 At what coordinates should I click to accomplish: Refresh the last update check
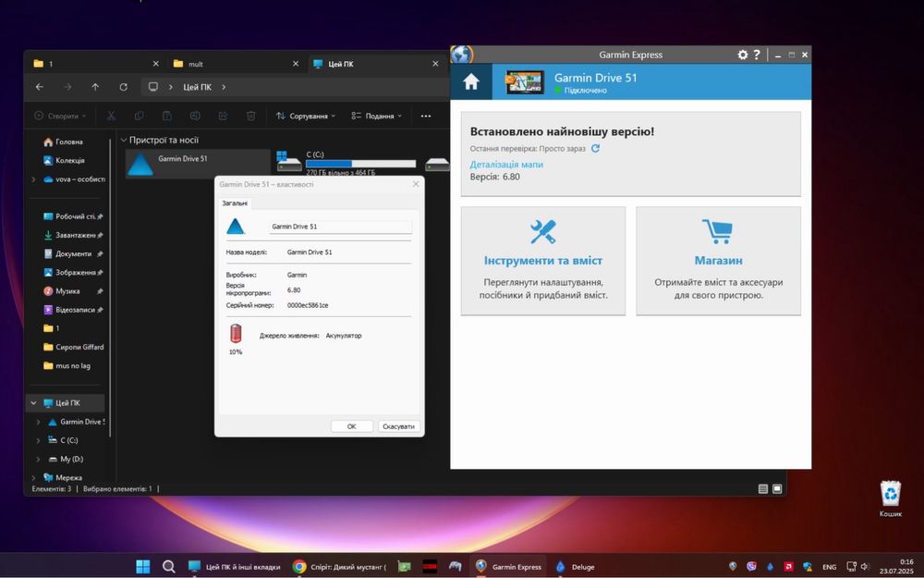pos(595,149)
